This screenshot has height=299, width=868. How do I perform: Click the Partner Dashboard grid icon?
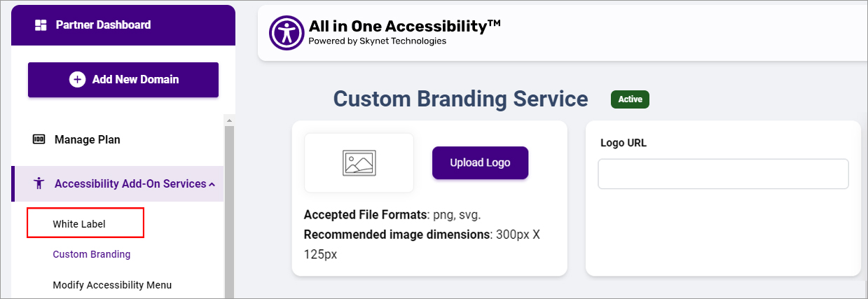point(41,25)
